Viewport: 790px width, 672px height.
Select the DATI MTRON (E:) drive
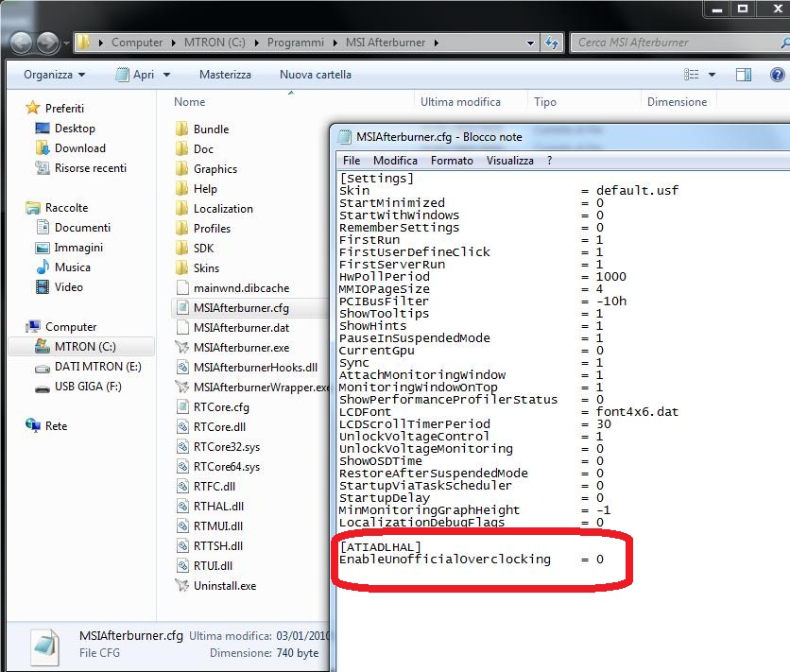coord(89,366)
